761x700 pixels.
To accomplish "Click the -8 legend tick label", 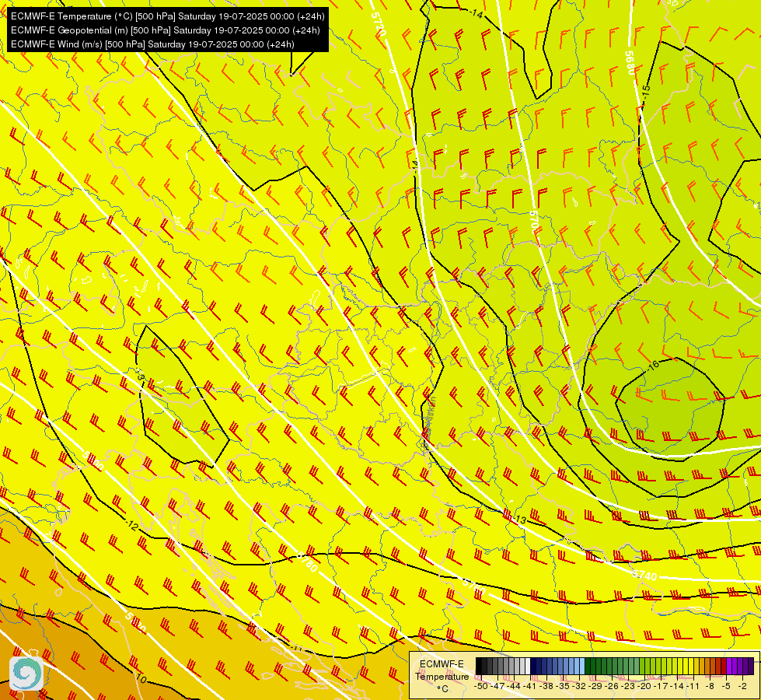I will (x=710, y=686).
